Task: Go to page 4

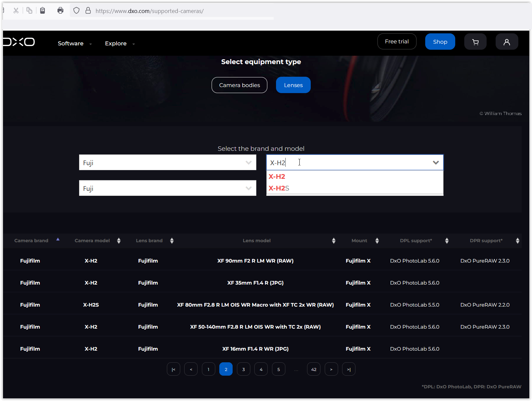Action: point(261,369)
